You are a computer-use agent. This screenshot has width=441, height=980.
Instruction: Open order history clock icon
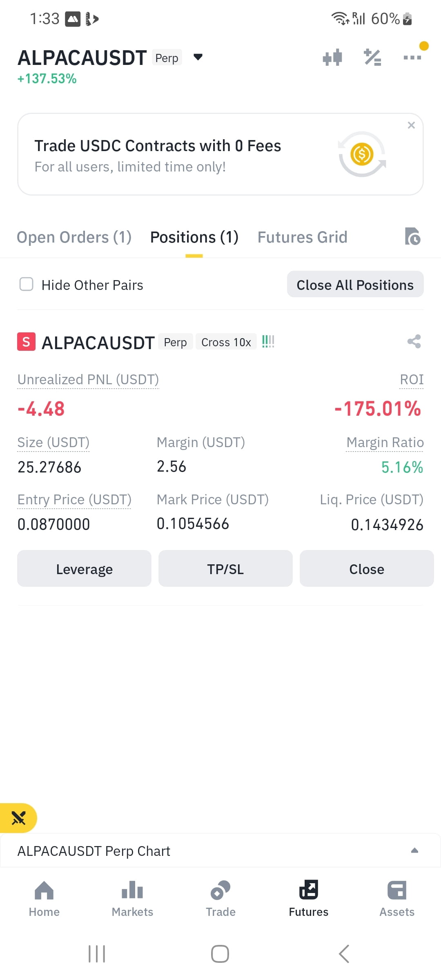[x=413, y=236]
